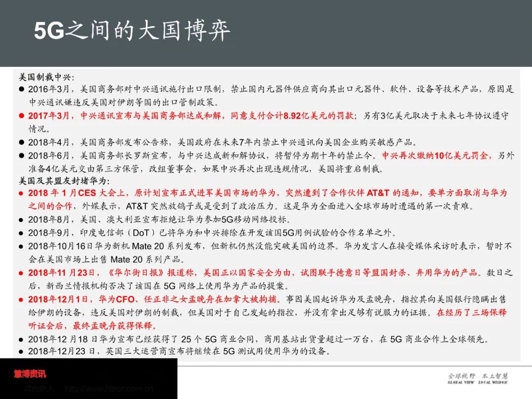Image resolution: width=532 pixels, height=399 pixels.
Task: Select red text "2017年3月，中兴通讯宣布与美国商务部达成和解"
Action: [125, 116]
